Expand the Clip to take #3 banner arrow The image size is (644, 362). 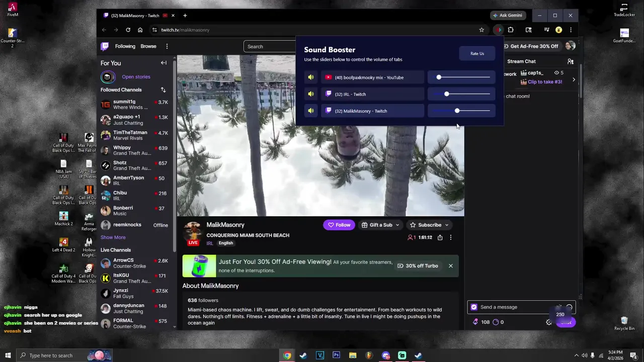point(574,79)
